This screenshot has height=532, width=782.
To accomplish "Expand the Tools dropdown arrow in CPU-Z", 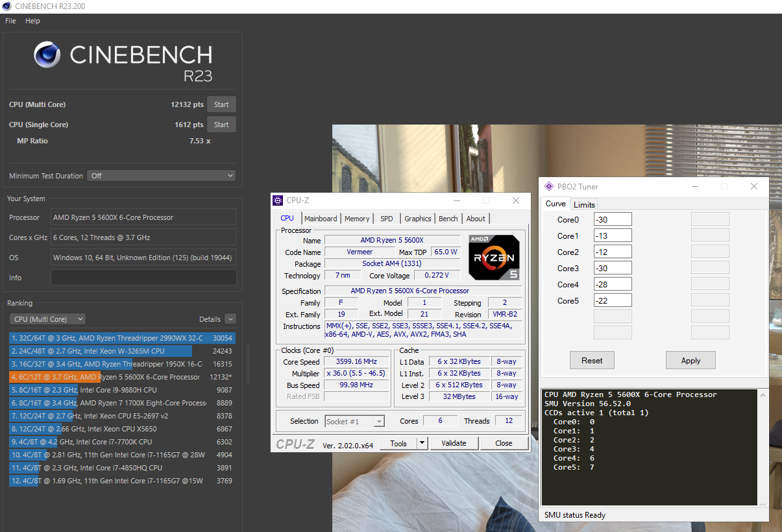I will [422, 443].
